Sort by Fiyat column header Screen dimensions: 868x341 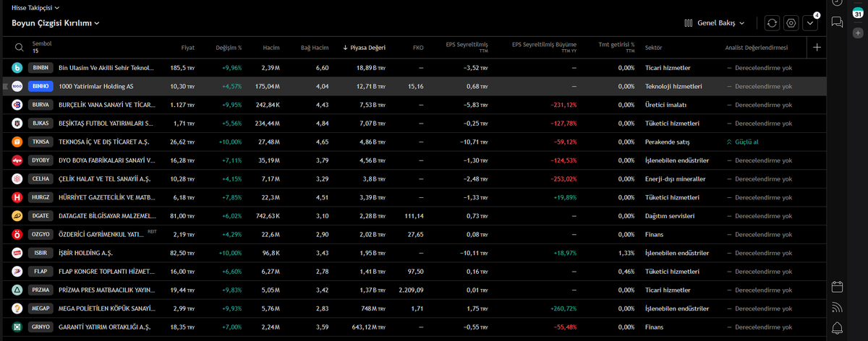(x=187, y=48)
